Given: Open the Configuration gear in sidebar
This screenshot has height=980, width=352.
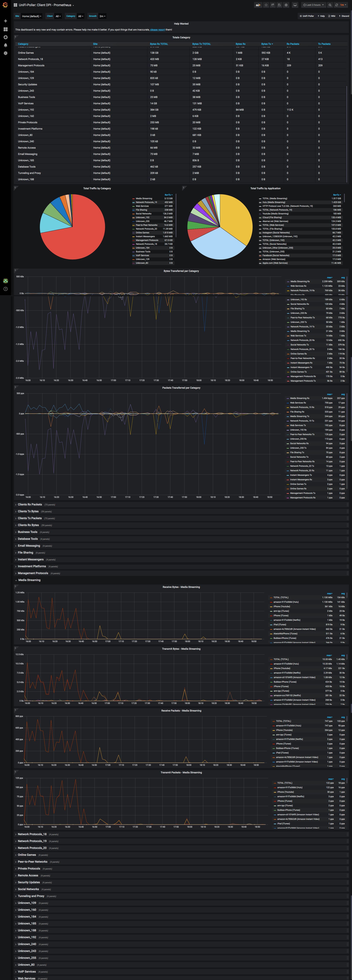Looking at the screenshot, I should point(5,53).
